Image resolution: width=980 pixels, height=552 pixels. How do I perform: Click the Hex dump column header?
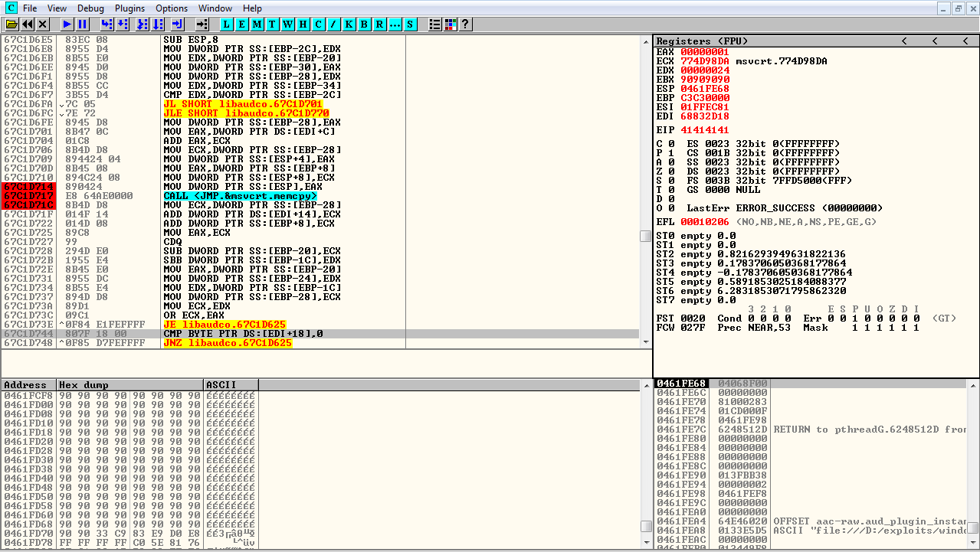tap(129, 385)
